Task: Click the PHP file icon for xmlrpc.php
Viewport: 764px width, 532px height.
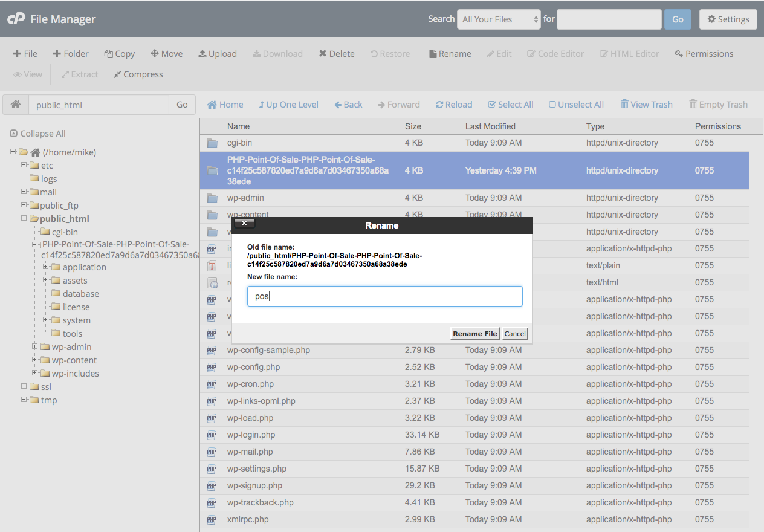Action: click(212, 519)
